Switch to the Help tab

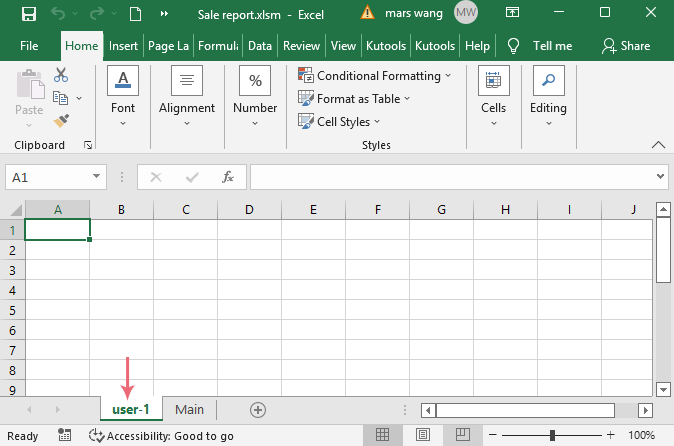477,46
